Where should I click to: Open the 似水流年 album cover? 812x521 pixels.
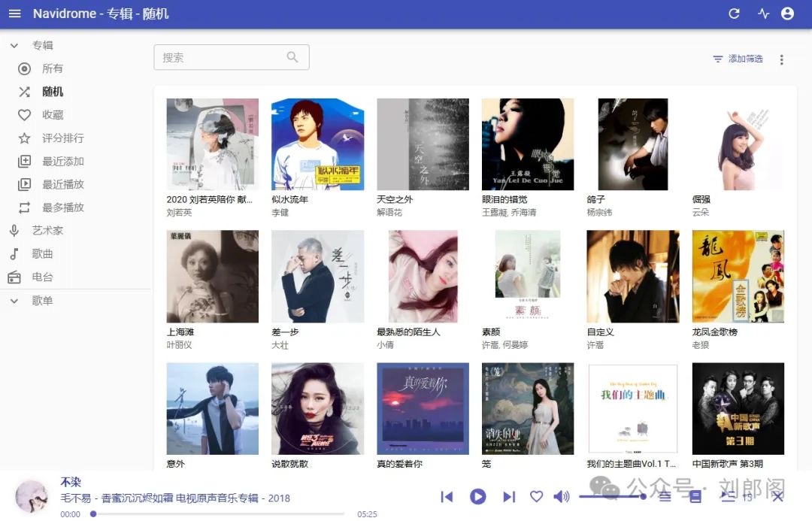click(317, 144)
